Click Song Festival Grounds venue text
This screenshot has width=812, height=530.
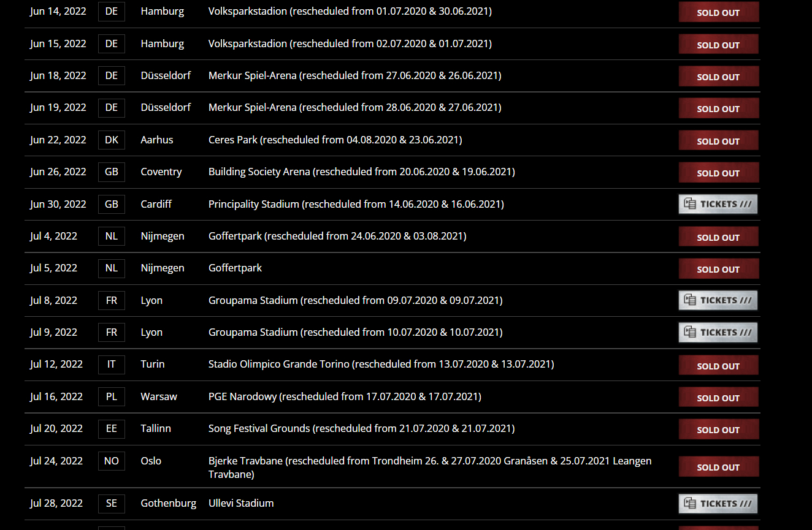pos(259,428)
